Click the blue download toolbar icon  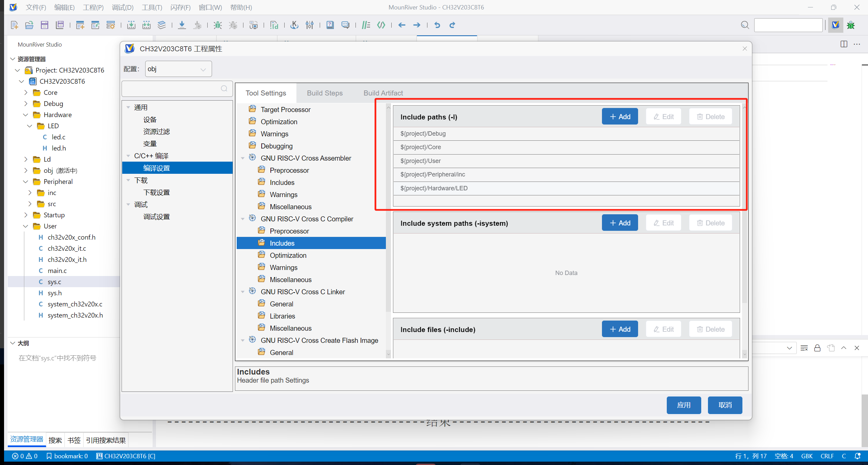(182, 25)
